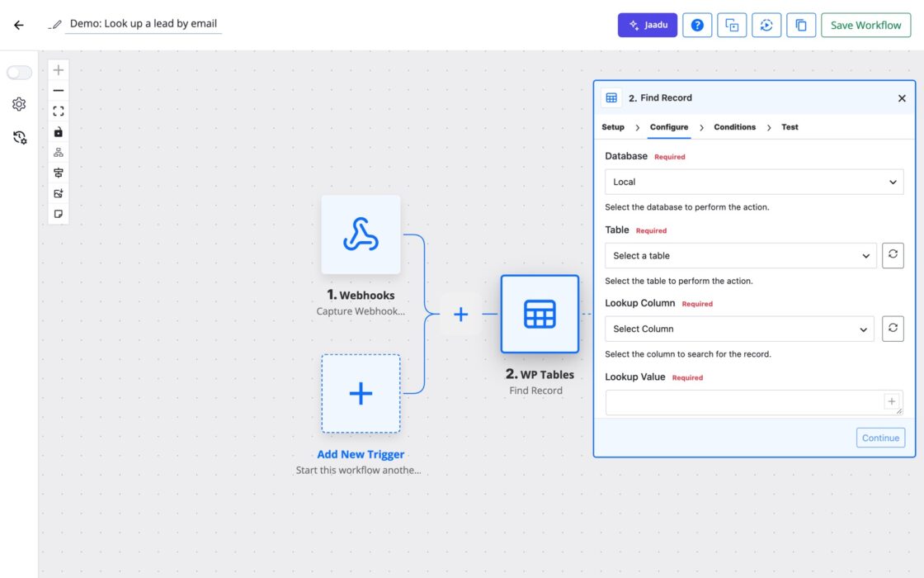Edit workflow name with pencil icon
Viewport: 924px width, 578px height.
point(55,24)
